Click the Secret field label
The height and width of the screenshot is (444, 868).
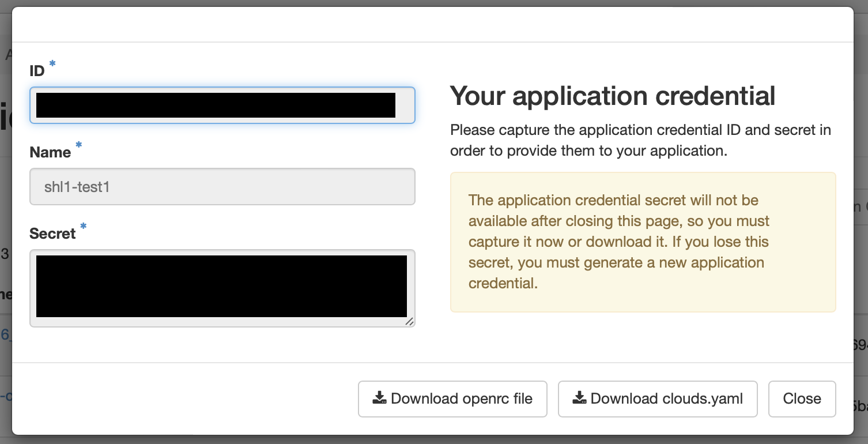point(52,234)
